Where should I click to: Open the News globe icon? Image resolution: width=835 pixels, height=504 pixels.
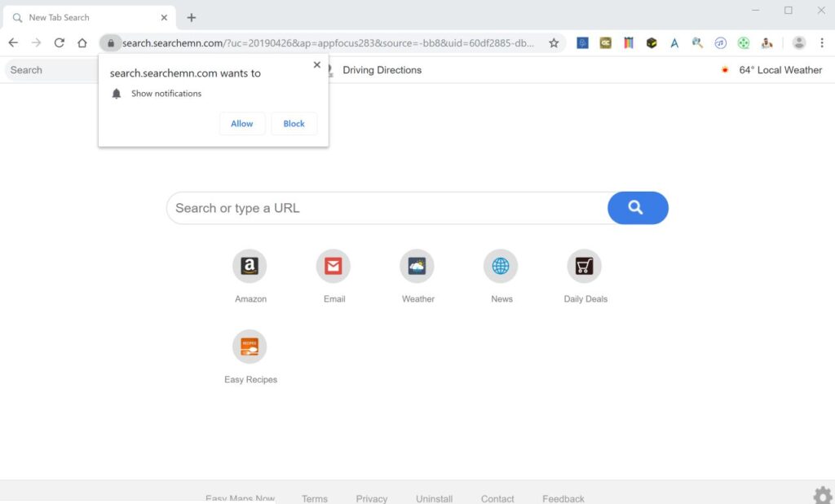[500, 265]
